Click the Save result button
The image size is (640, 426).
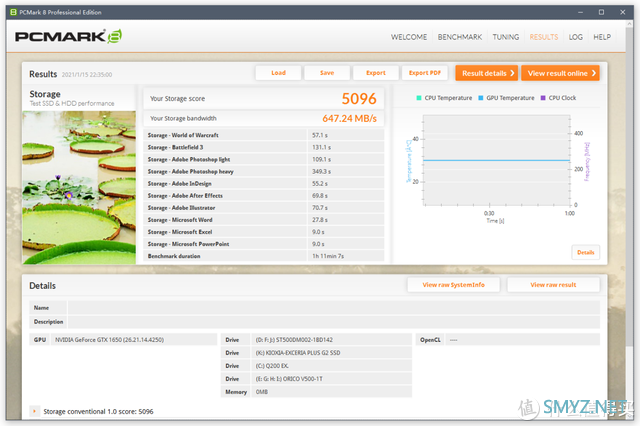click(x=327, y=73)
